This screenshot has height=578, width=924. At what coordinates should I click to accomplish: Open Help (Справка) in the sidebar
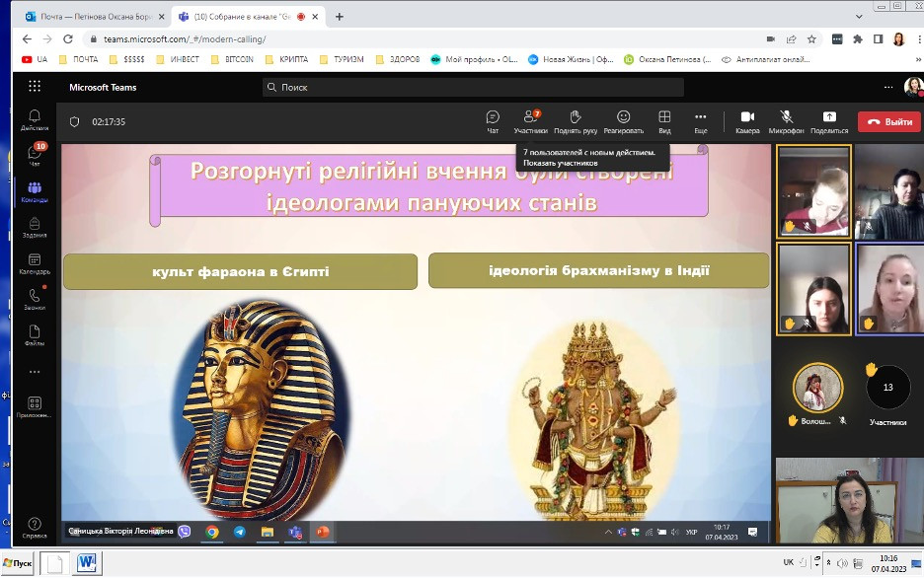pyautogui.click(x=35, y=528)
